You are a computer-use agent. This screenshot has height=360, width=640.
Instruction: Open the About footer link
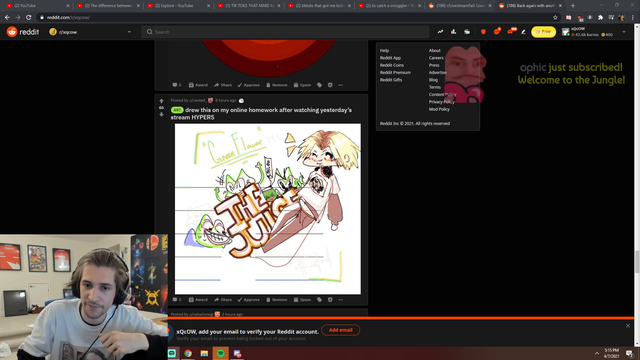pyautogui.click(x=435, y=51)
